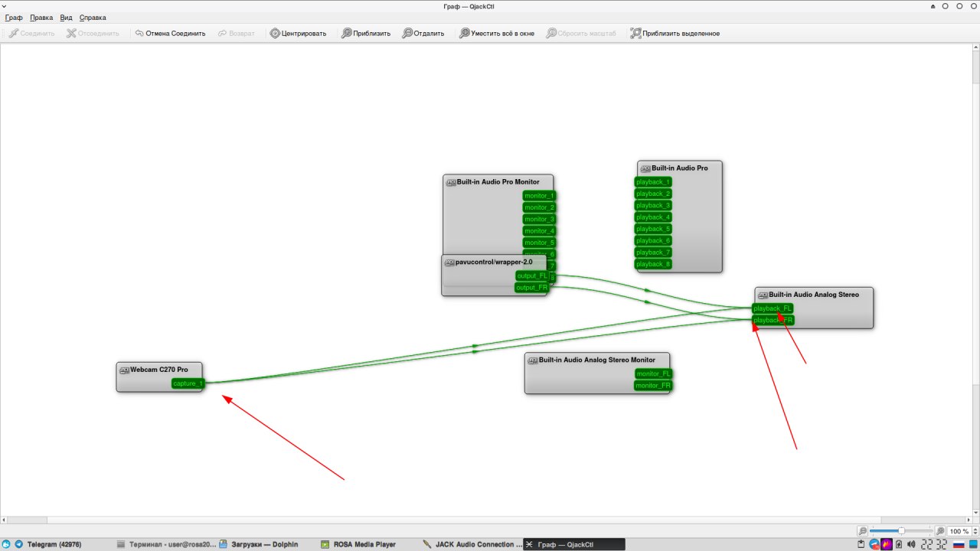Image resolution: width=980 pixels, height=551 pixels.
Task: Click the vertical scrollbar of the graph
Action: 976,279
